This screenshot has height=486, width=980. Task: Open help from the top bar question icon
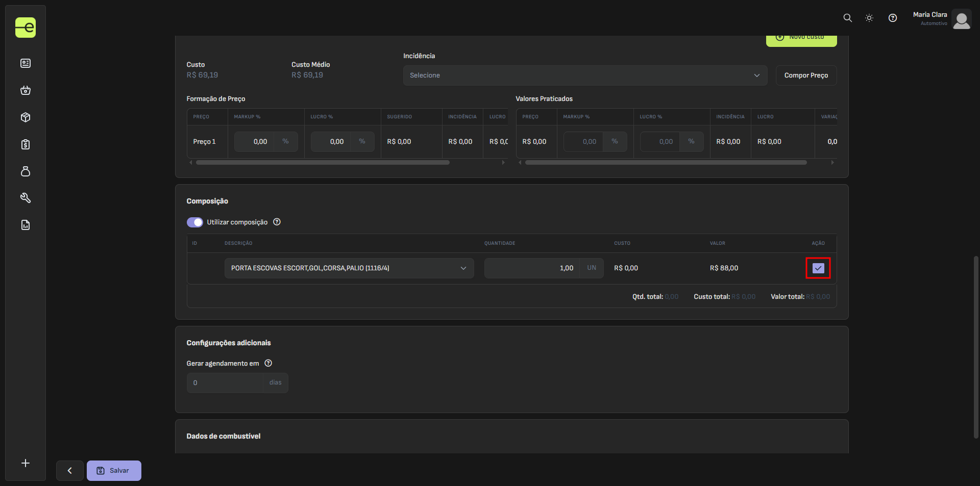(892, 18)
